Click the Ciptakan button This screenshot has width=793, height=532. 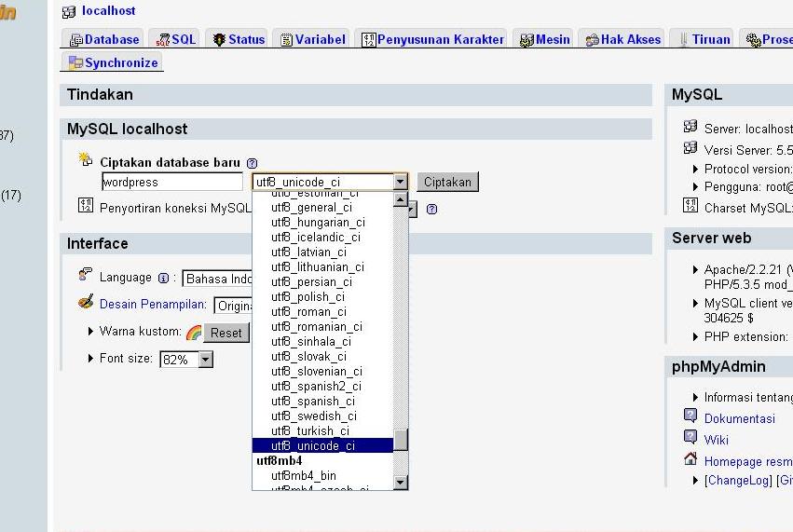click(x=447, y=182)
